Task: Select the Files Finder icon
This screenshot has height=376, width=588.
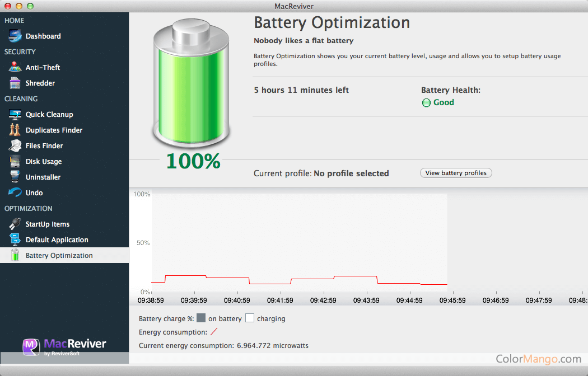Action: coord(15,145)
